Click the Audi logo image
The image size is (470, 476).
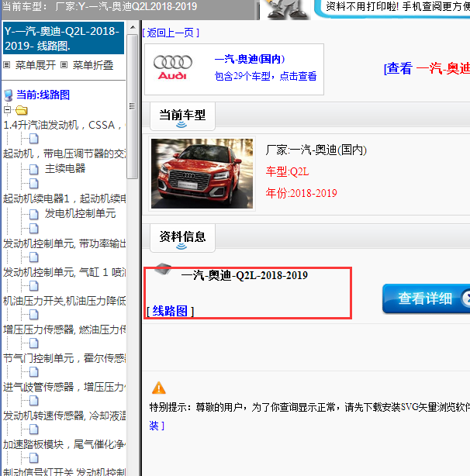[x=173, y=67]
